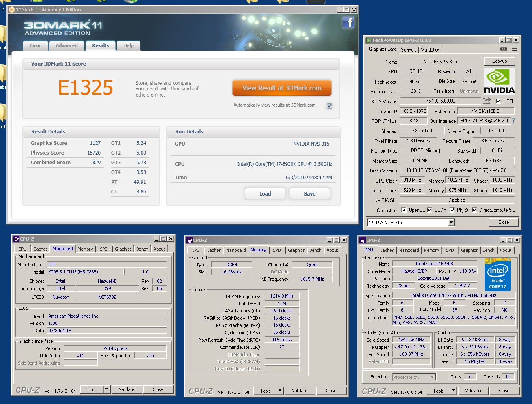Click the CPU-Z Memory window title icon
The width and height of the screenshot is (532, 404).
pos(189,240)
